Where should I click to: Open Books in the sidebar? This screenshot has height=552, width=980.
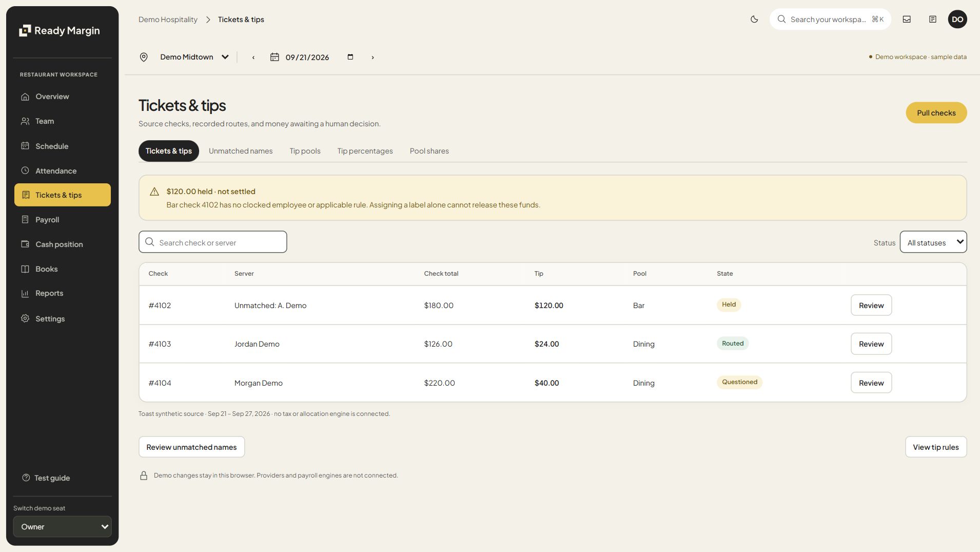pyautogui.click(x=63, y=269)
